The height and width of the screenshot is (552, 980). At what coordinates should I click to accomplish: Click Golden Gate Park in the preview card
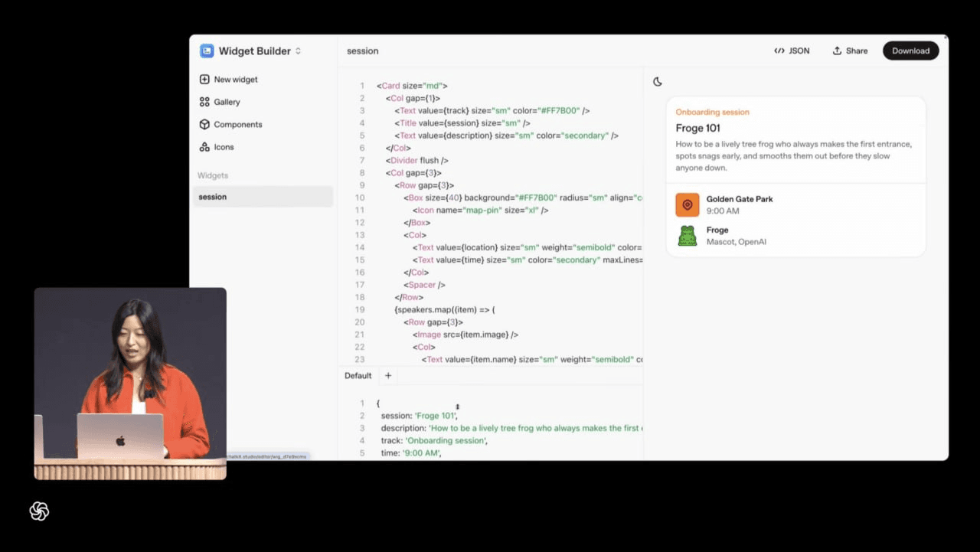tap(740, 199)
